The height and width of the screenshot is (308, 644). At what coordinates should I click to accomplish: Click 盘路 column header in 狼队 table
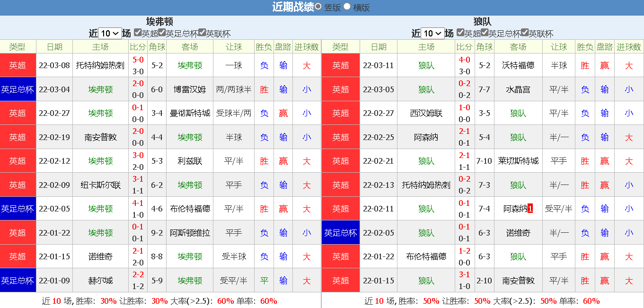[x=604, y=47]
